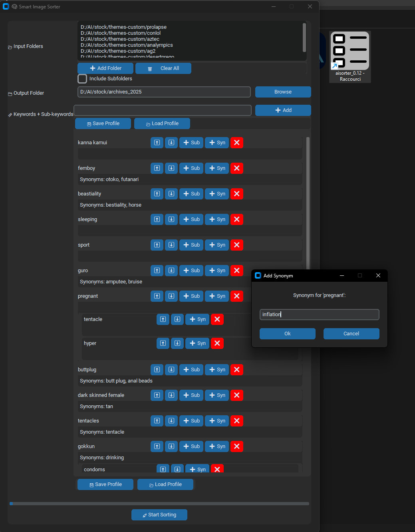Add synonym to 'hyper' sub-keyword

click(197, 343)
